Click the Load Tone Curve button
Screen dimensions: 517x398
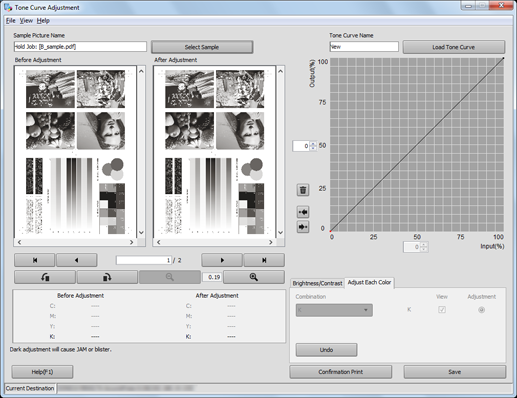454,47
